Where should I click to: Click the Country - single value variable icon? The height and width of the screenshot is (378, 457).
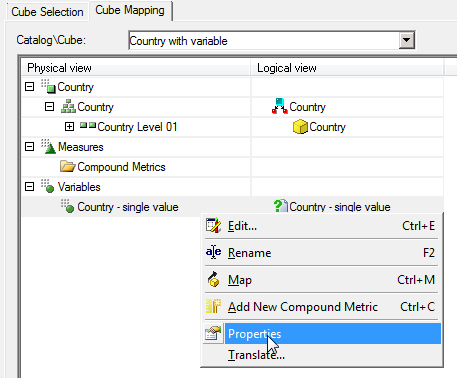pyautogui.click(x=67, y=206)
